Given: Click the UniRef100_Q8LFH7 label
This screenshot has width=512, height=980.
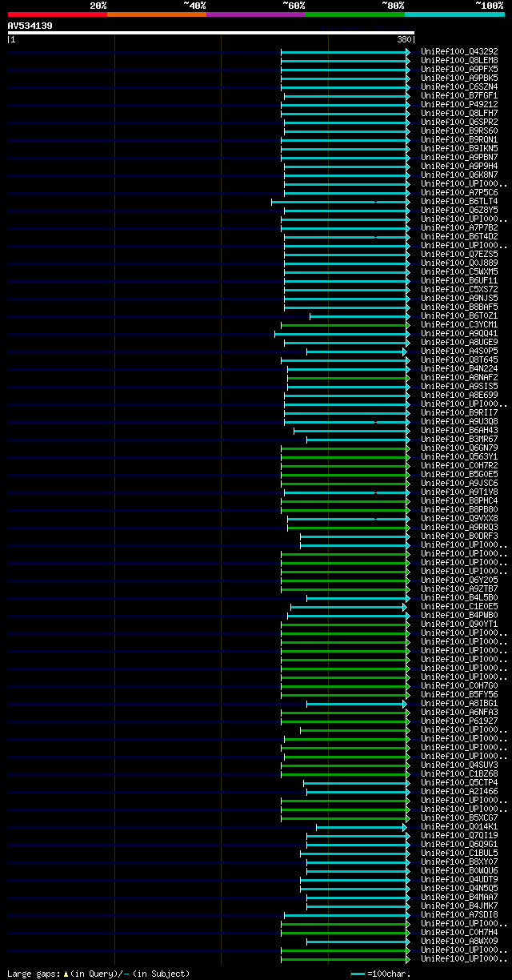Looking at the screenshot, I should point(459,113).
